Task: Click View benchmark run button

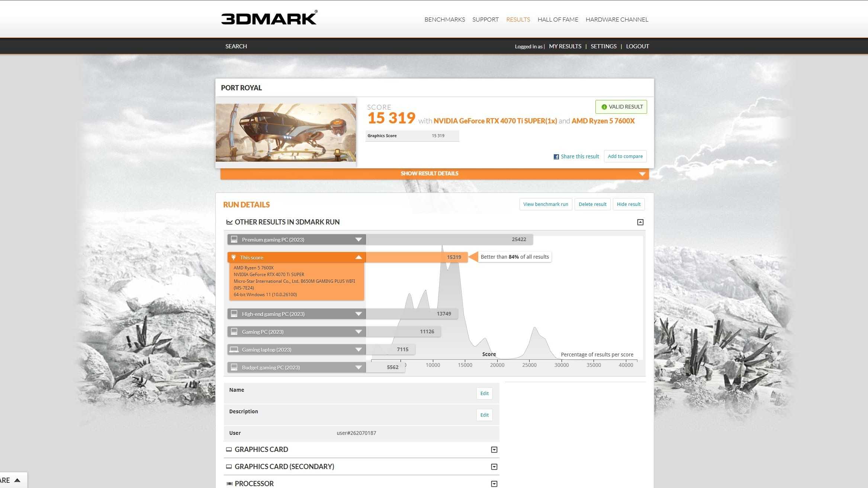Action: click(x=546, y=204)
